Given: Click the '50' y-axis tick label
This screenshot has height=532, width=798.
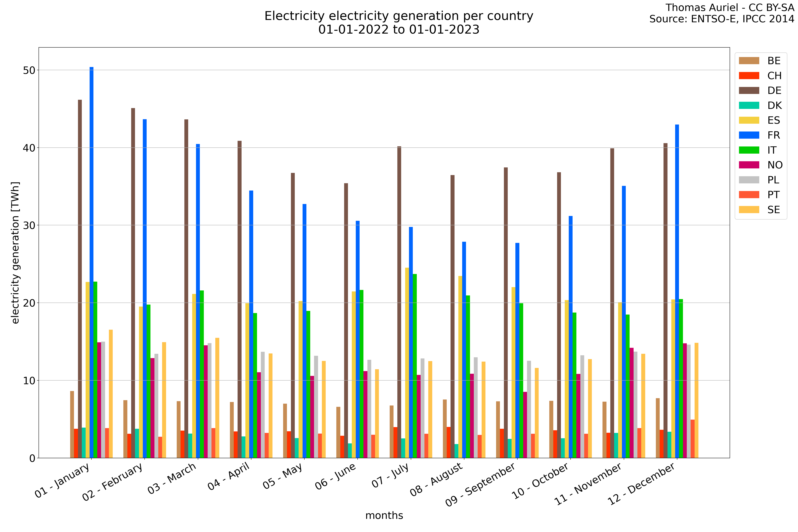Looking at the screenshot, I should click(29, 70).
